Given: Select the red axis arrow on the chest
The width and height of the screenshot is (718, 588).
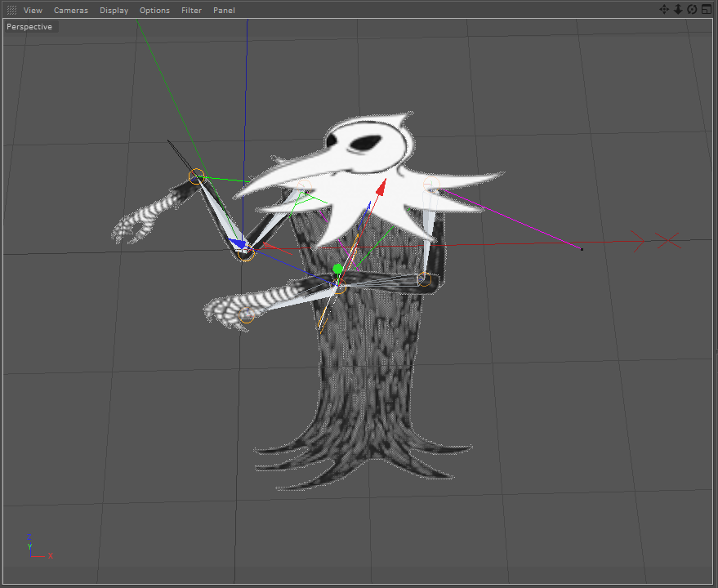Looking at the screenshot, I should 381,188.
